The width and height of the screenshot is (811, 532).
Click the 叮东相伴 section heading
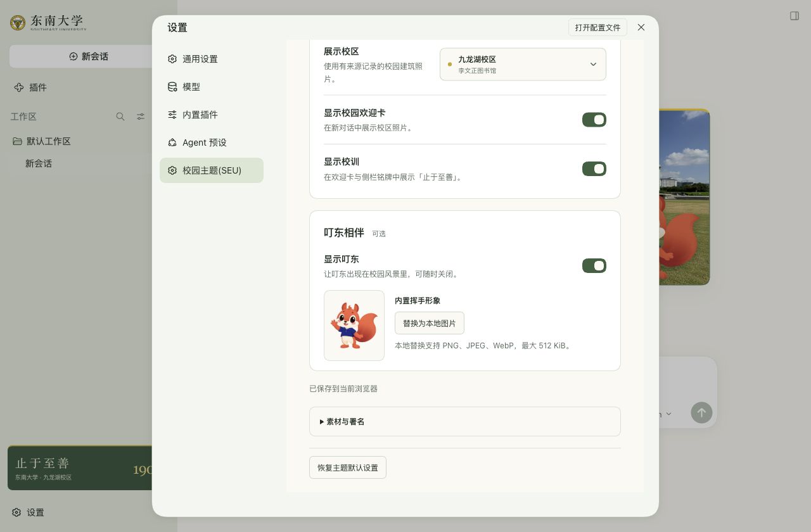pyautogui.click(x=344, y=232)
